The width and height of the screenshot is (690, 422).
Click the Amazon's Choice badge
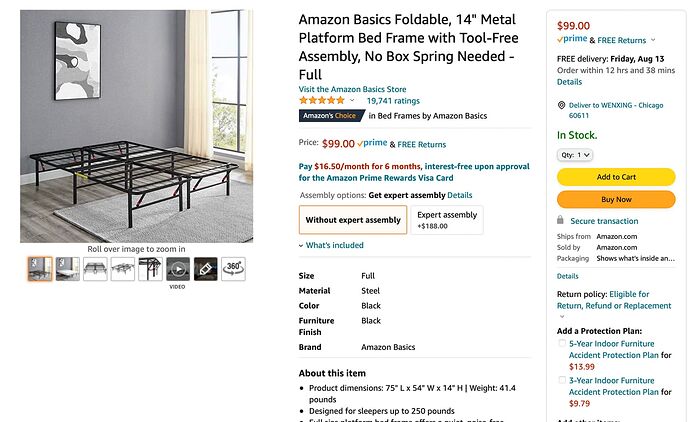pos(328,115)
